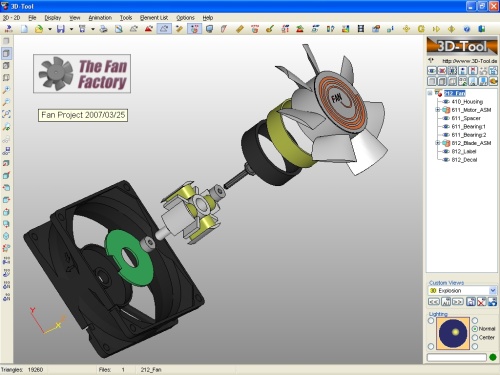The height and width of the screenshot is (375, 500).
Task: Click the empty text field below Lighting
Action: coord(456,357)
